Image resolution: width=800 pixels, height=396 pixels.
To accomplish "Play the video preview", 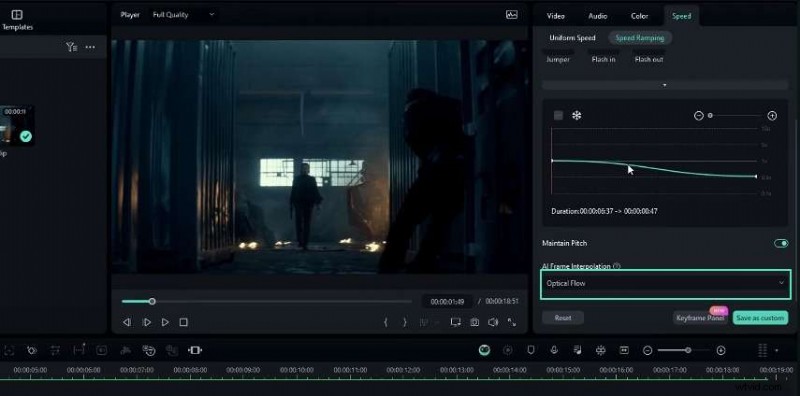I will (x=165, y=322).
